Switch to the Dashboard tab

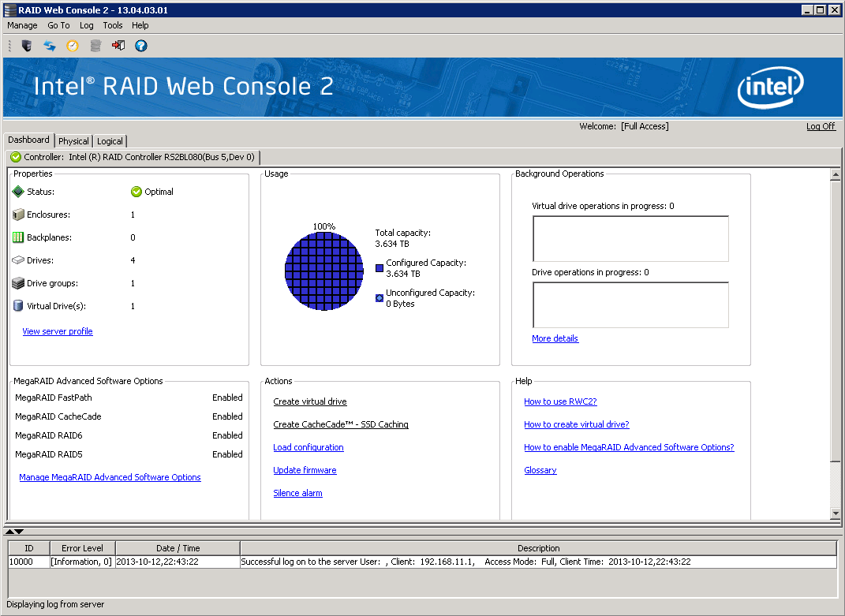(28, 140)
